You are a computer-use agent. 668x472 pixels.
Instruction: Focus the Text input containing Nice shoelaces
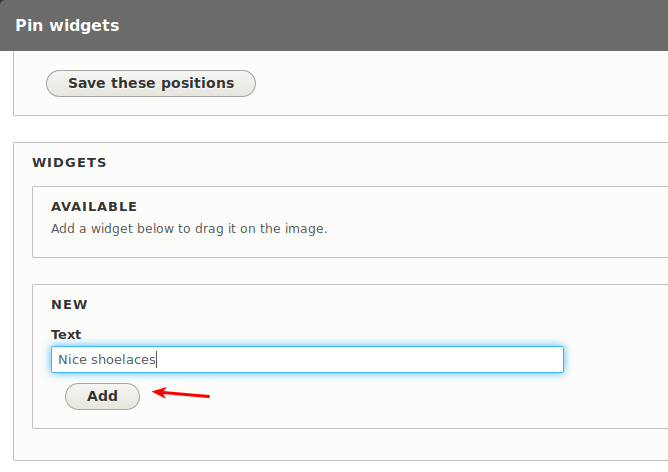pos(307,360)
